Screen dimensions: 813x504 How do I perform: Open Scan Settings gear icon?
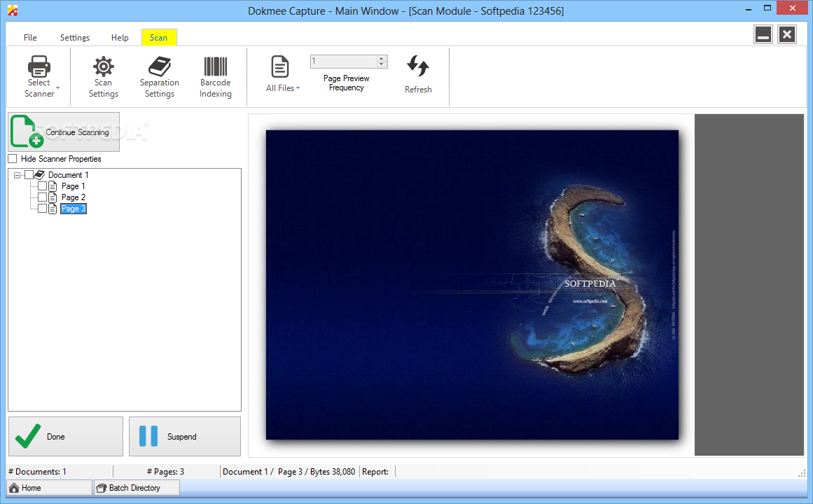[103, 66]
